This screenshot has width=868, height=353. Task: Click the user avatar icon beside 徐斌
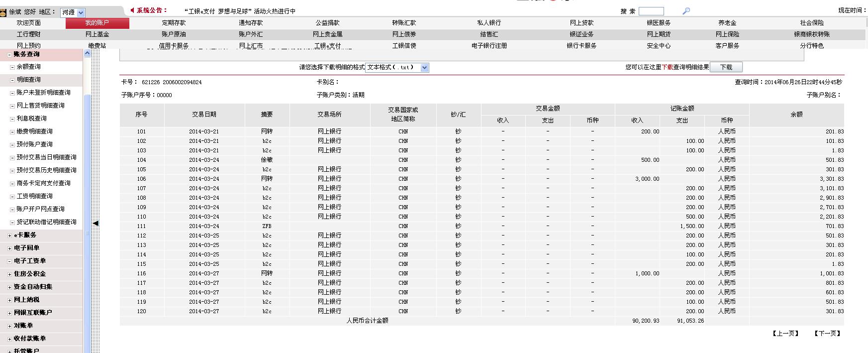click(3, 12)
